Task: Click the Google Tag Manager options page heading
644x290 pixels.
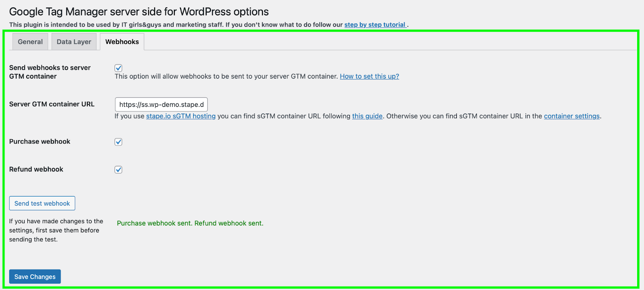Action: (139, 12)
